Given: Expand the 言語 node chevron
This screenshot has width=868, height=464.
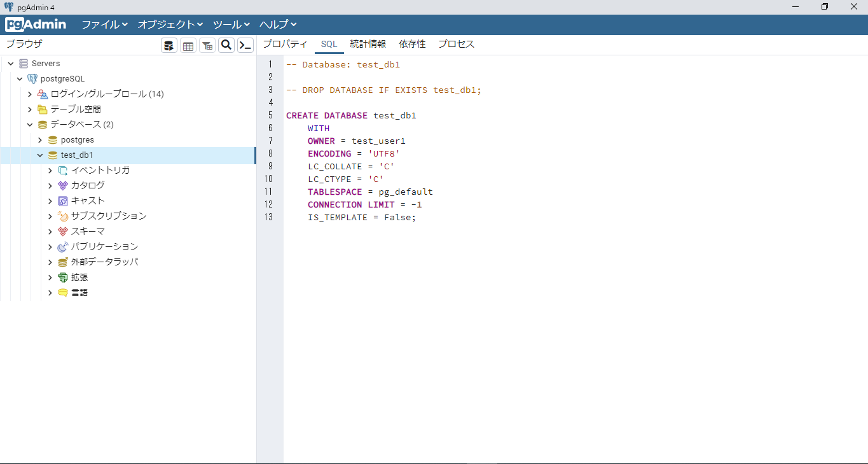Looking at the screenshot, I should click(x=50, y=293).
